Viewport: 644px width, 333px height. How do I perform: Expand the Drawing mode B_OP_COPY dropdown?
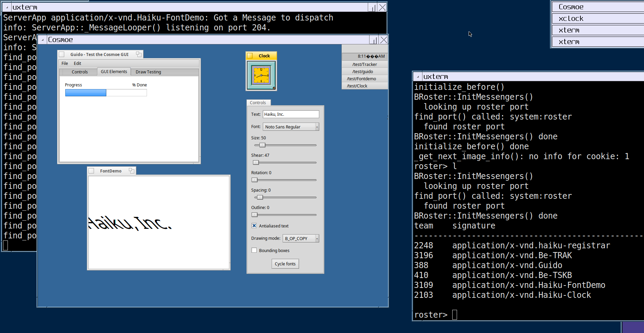tap(300, 238)
